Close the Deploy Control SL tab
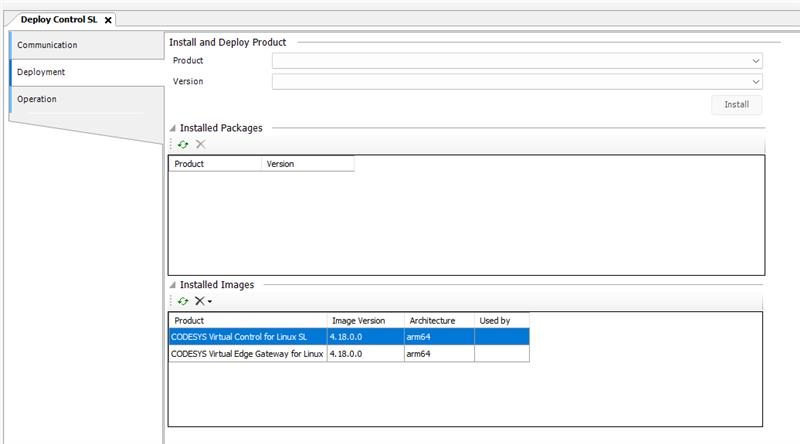This screenshot has width=800, height=444. click(108, 20)
